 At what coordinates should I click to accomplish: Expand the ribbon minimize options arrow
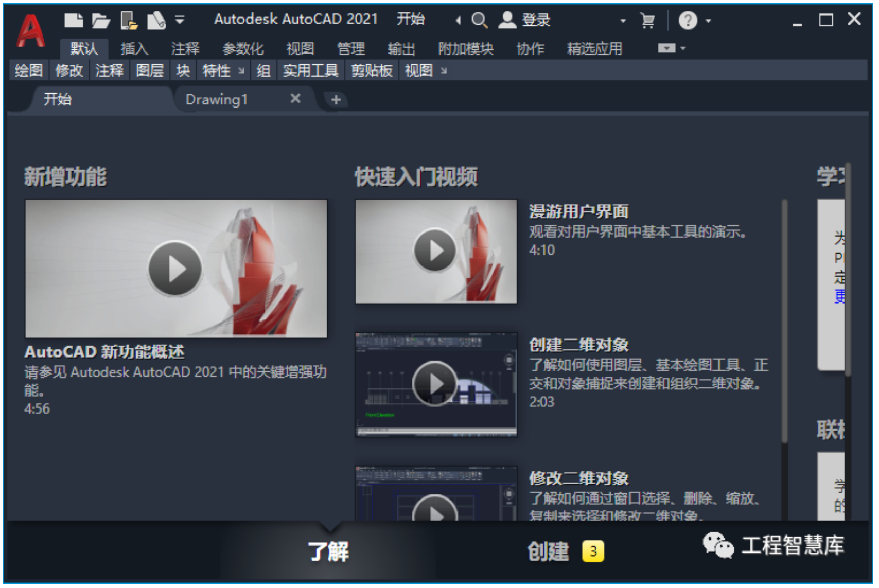[x=683, y=48]
